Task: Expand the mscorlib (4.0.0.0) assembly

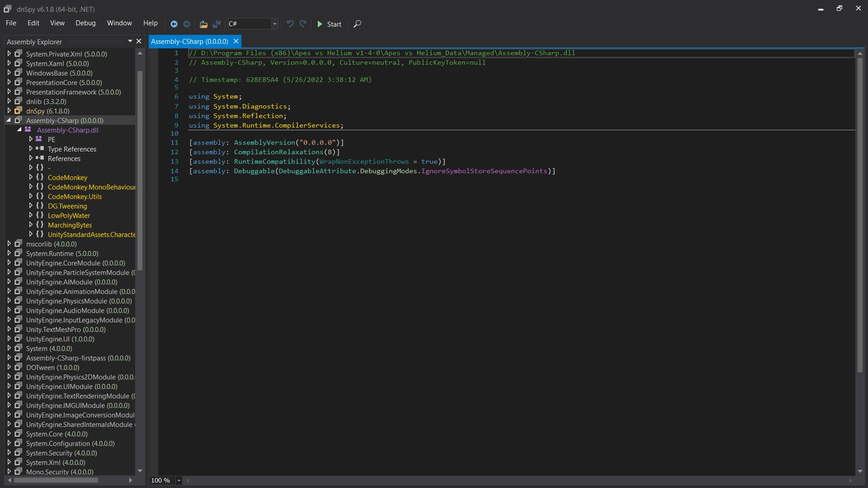Action: [x=9, y=244]
